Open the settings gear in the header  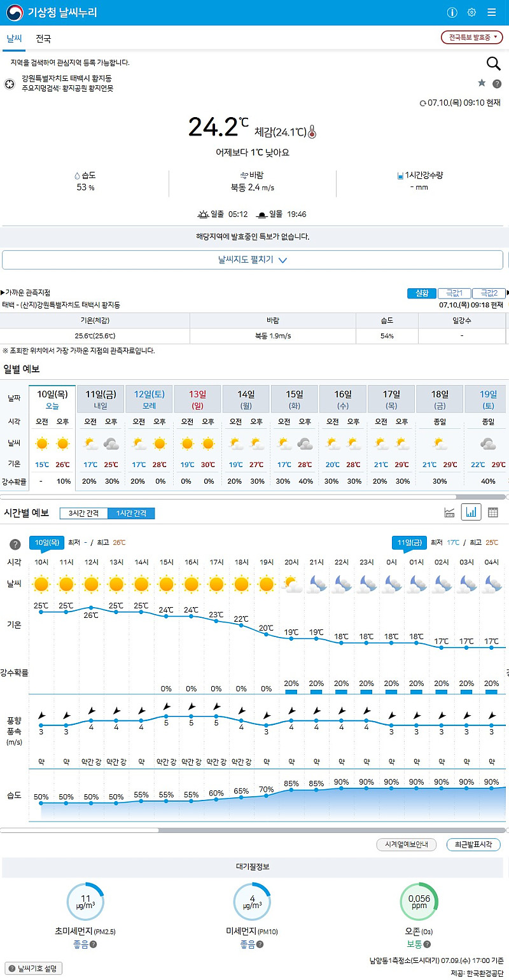[471, 12]
